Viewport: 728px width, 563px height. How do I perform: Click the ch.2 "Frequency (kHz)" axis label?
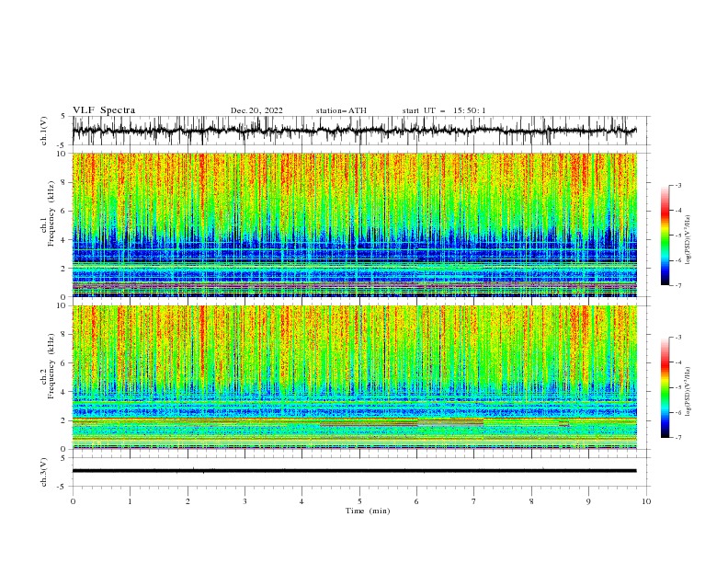pyautogui.click(x=51, y=366)
